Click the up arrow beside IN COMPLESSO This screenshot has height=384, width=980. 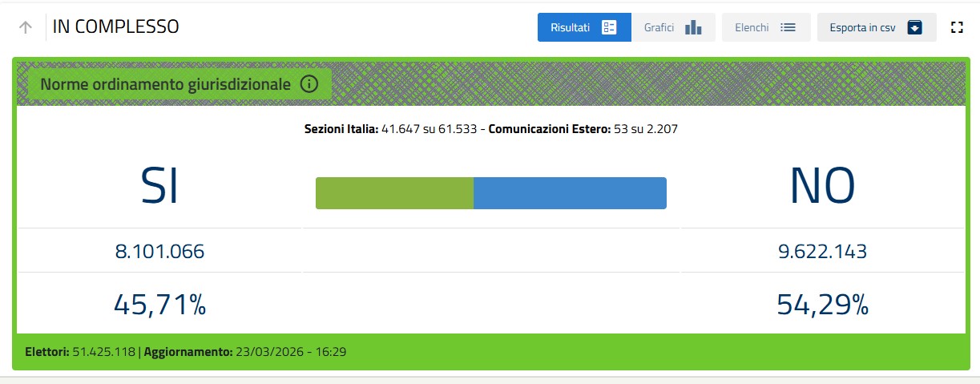coord(26,27)
